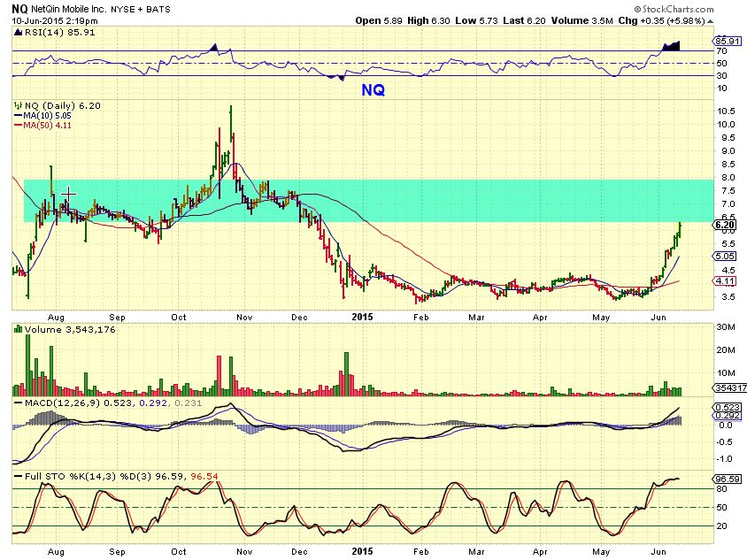Image resolution: width=747 pixels, height=560 pixels.
Task: Click the 0.523 MACD tag on the right axis
Action: point(728,407)
